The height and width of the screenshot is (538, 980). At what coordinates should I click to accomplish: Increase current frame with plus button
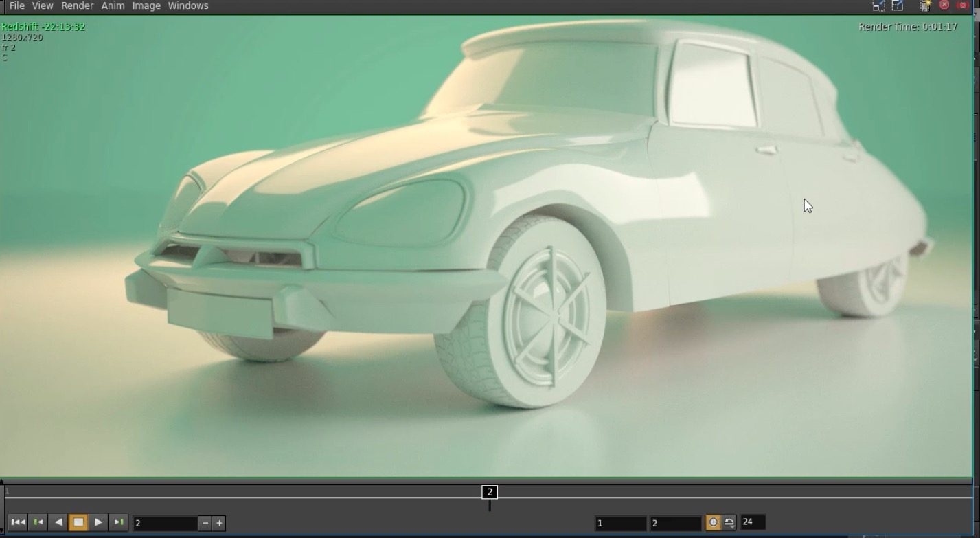coord(219,524)
